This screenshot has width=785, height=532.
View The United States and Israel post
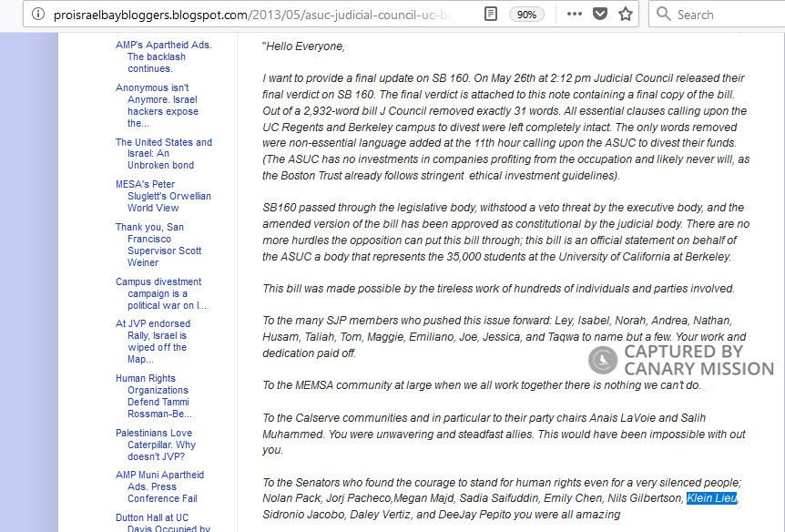tap(164, 152)
